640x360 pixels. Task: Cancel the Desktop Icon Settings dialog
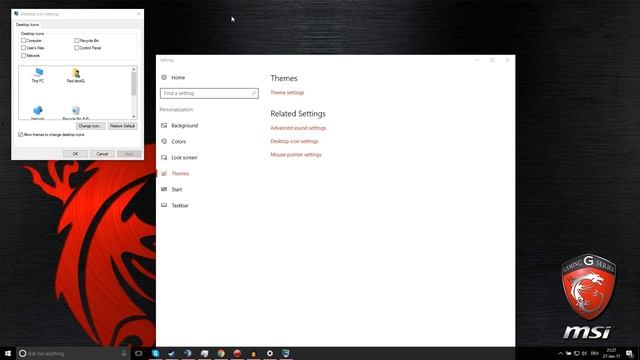point(102,154)
